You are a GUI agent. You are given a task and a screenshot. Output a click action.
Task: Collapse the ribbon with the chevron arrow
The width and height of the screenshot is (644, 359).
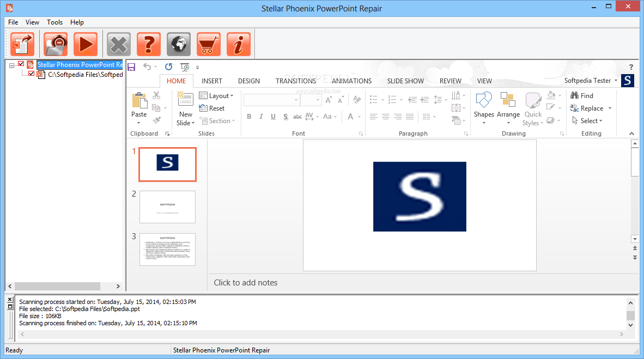click(x=631, y=133)
